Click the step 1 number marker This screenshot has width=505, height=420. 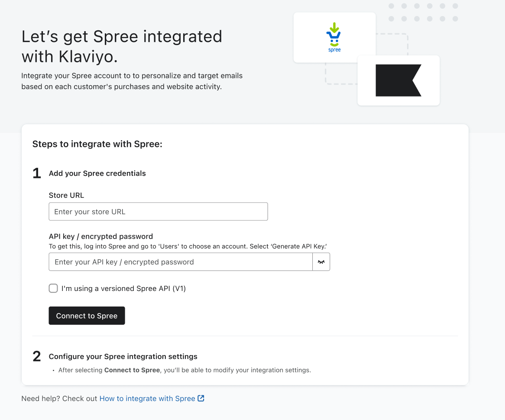pos(37,174)
